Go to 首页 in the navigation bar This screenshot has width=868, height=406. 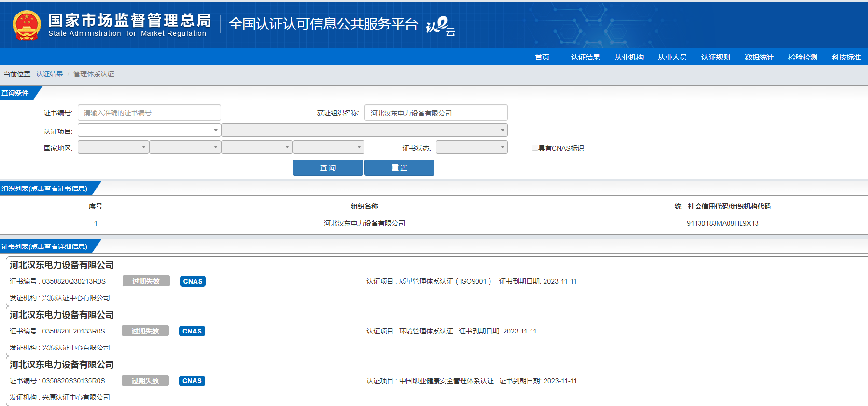[542, 57]
